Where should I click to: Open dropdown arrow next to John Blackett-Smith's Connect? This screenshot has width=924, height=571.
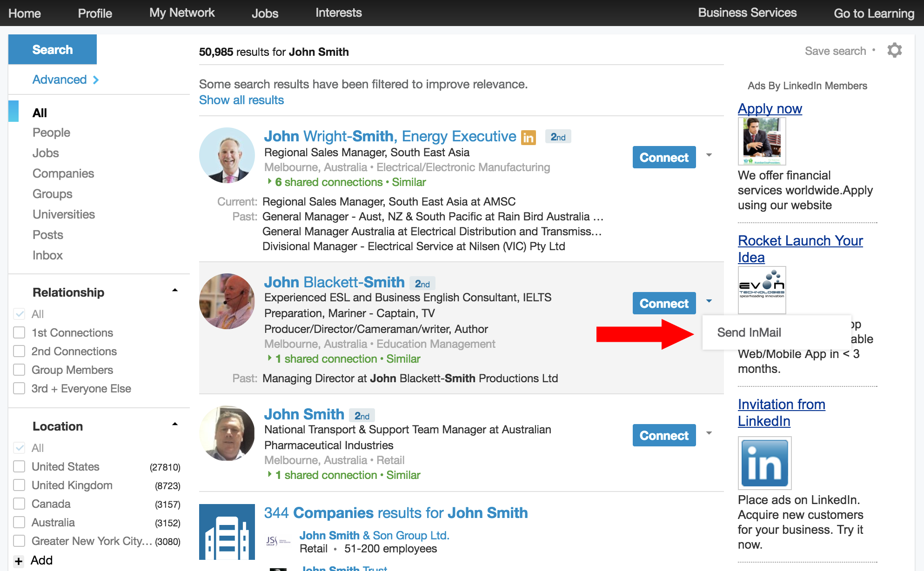709,301
